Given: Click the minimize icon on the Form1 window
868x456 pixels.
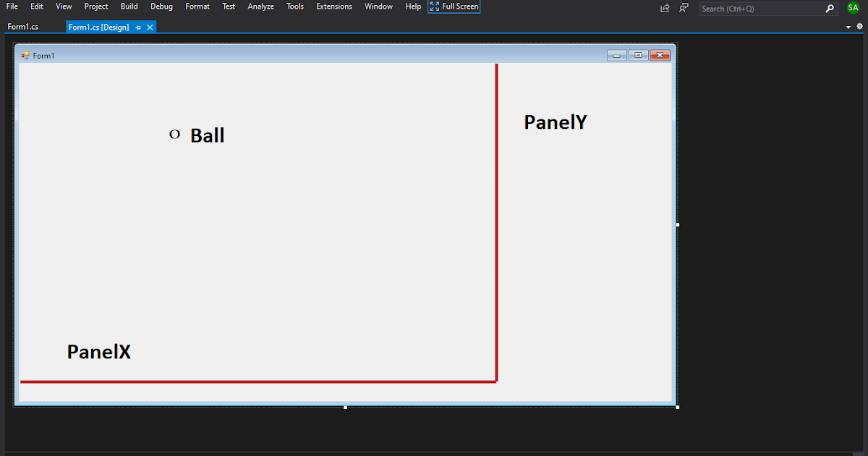Looking at the screenshot, I should [616, 54].
